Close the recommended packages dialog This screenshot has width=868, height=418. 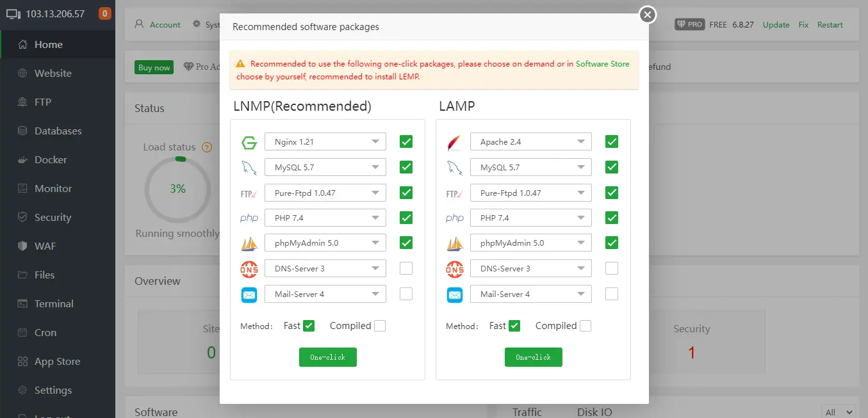pyautogui.click(x=648, y=14)
